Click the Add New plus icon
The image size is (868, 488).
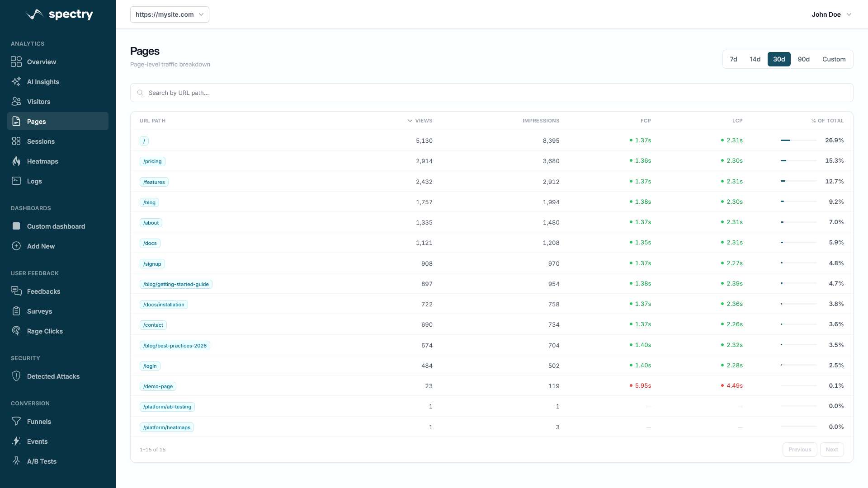tap(16, 246)
